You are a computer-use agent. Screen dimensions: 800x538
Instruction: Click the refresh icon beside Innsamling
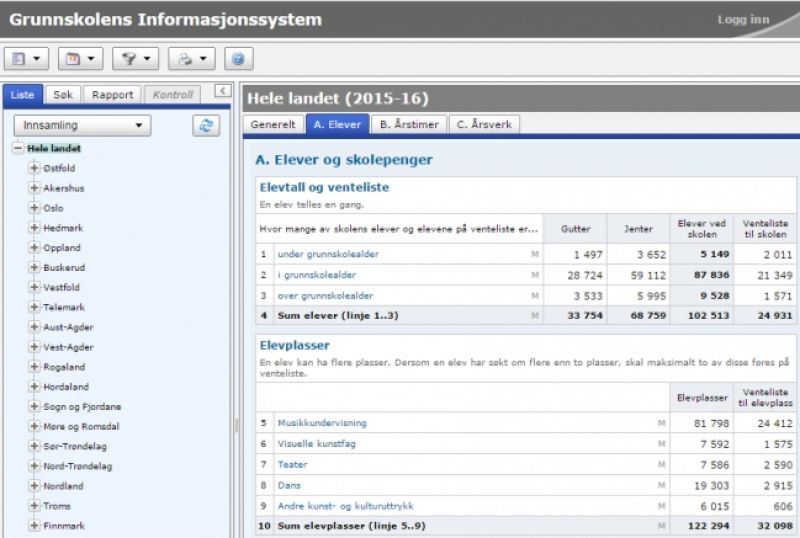coord(206,126)
